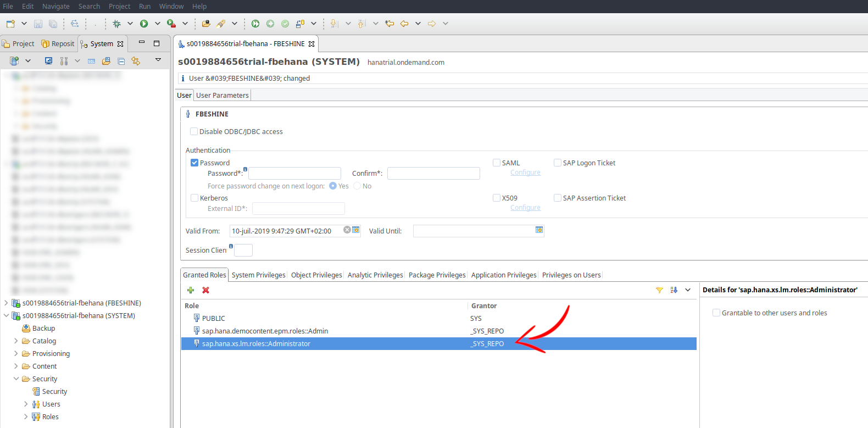Click the green plus Add Role icon
This screenshot has height=428, width=868.
191,290
